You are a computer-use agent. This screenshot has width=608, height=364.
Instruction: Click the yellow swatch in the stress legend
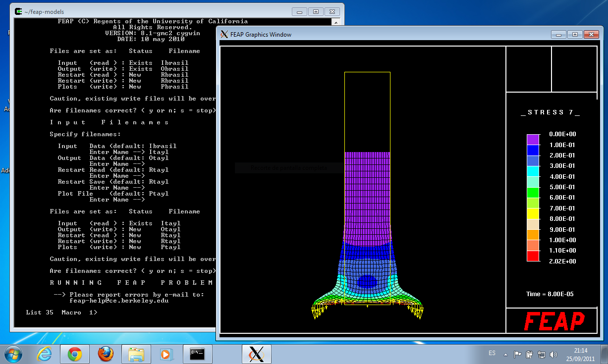click(x=533, y=213)
